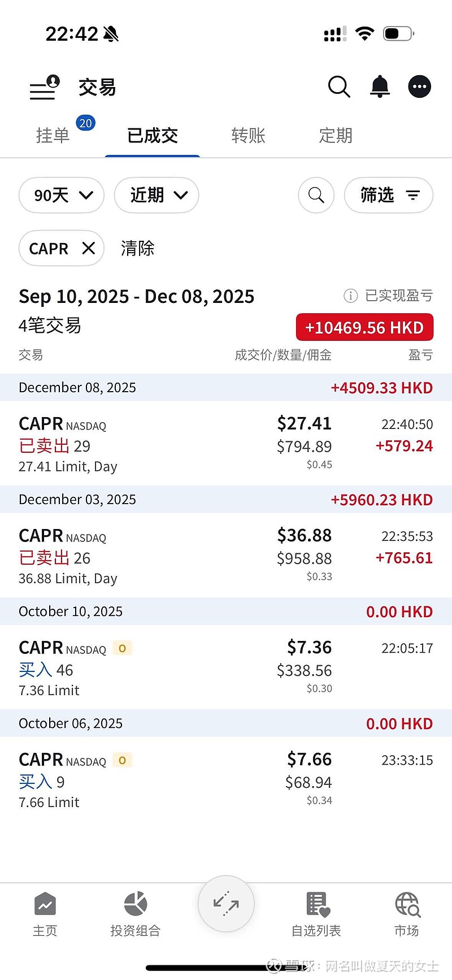Go to the 主页 home tab
This screenshot has width=452, height=980.
pos(45,914)
